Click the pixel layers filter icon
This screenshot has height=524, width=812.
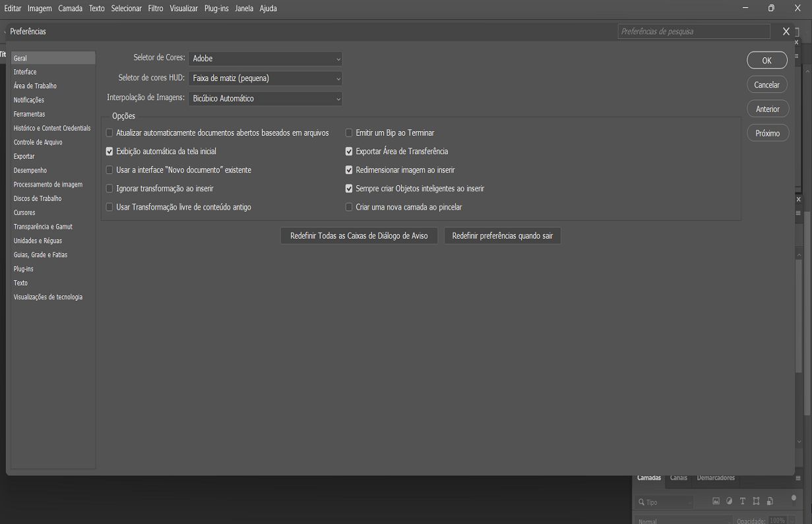pos(716,501)
